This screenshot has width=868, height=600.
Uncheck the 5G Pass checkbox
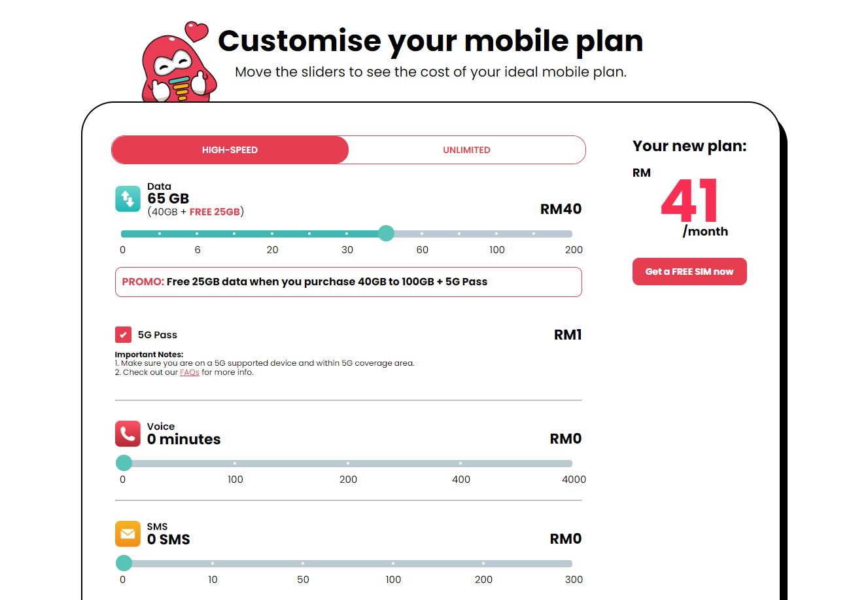123,335
